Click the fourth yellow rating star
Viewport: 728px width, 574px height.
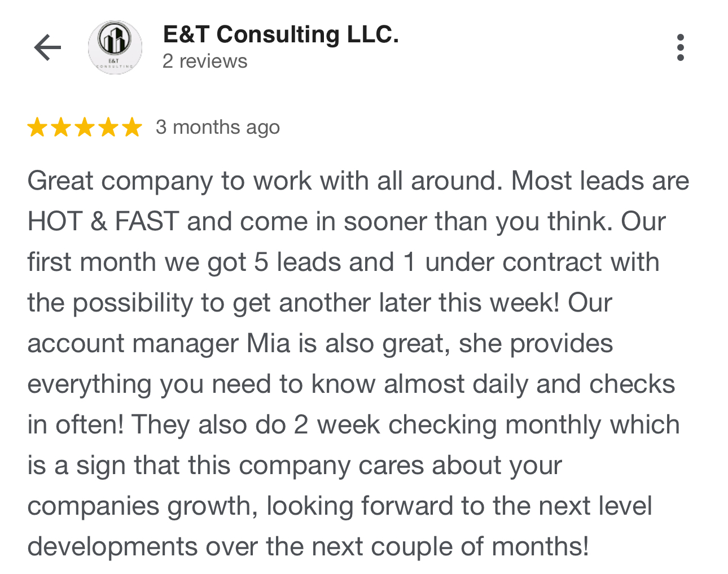tap(108, 128)
